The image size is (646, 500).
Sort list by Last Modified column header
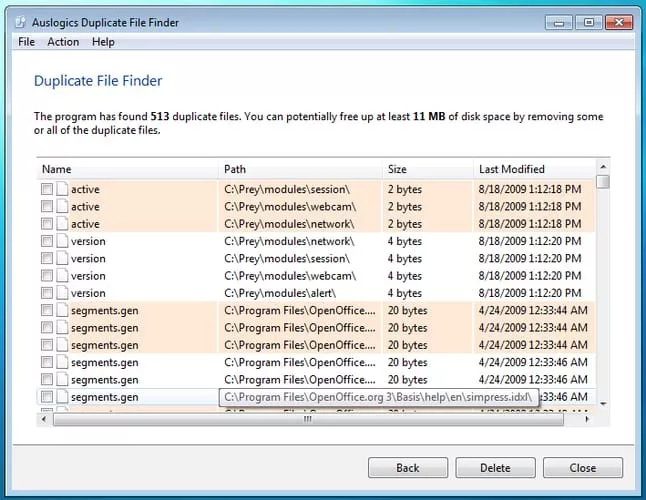511,169
